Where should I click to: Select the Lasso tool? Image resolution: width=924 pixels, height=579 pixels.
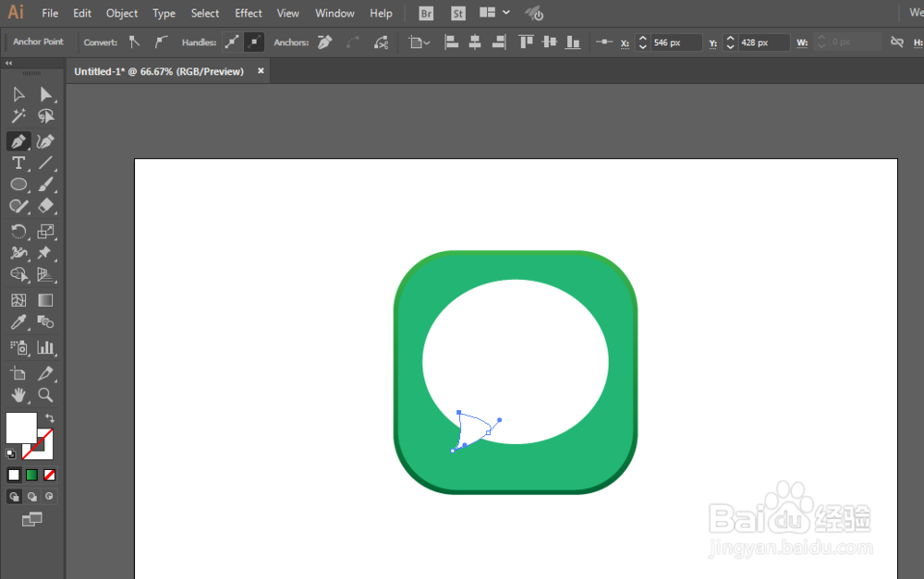point(45,116)
